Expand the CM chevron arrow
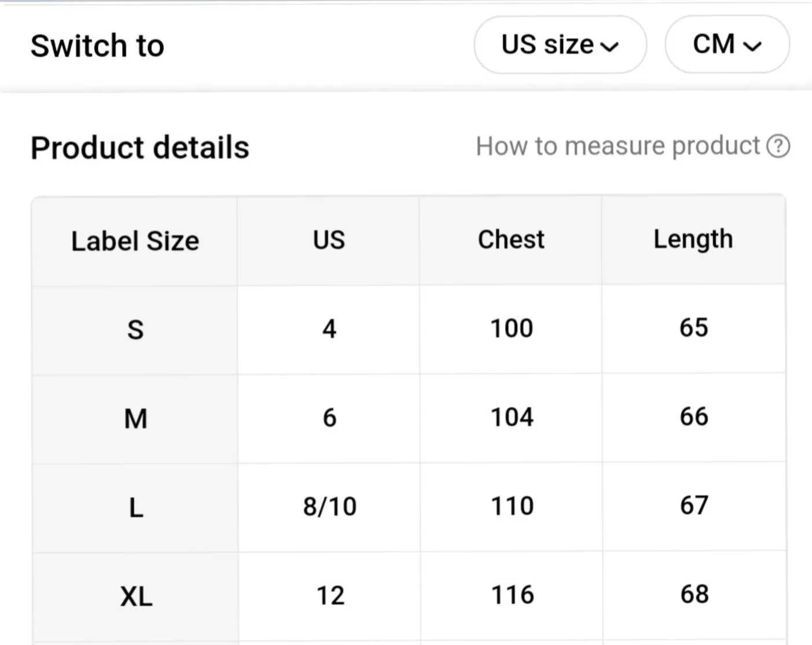Image resolution: width=812 pixels, height=645 pixels. point(755,46)
